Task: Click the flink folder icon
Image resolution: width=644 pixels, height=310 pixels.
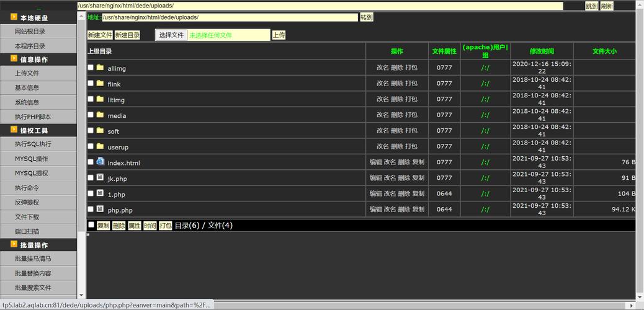Action: (x=100, y=83)
